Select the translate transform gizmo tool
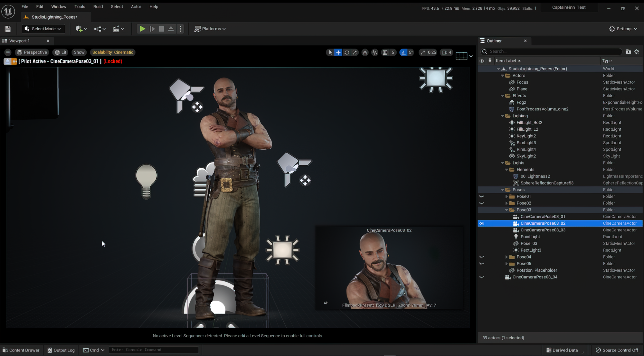644x356 pixels. (x=338, y=52)
